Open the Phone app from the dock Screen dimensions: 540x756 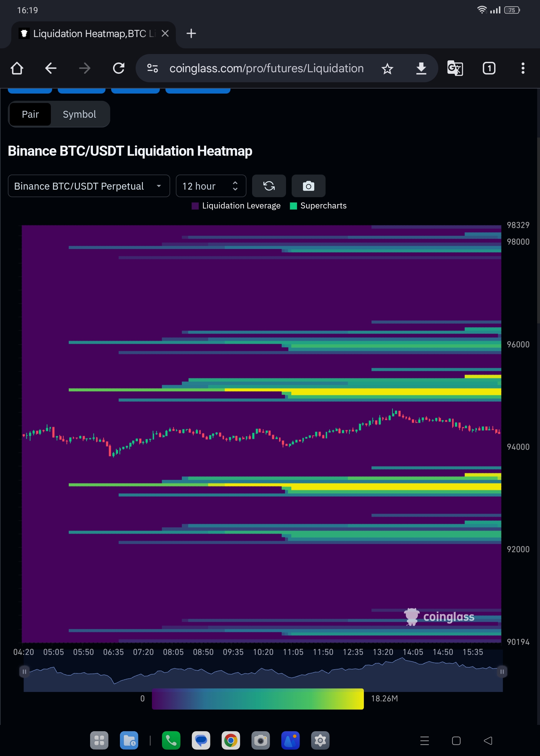coord(171,740)
